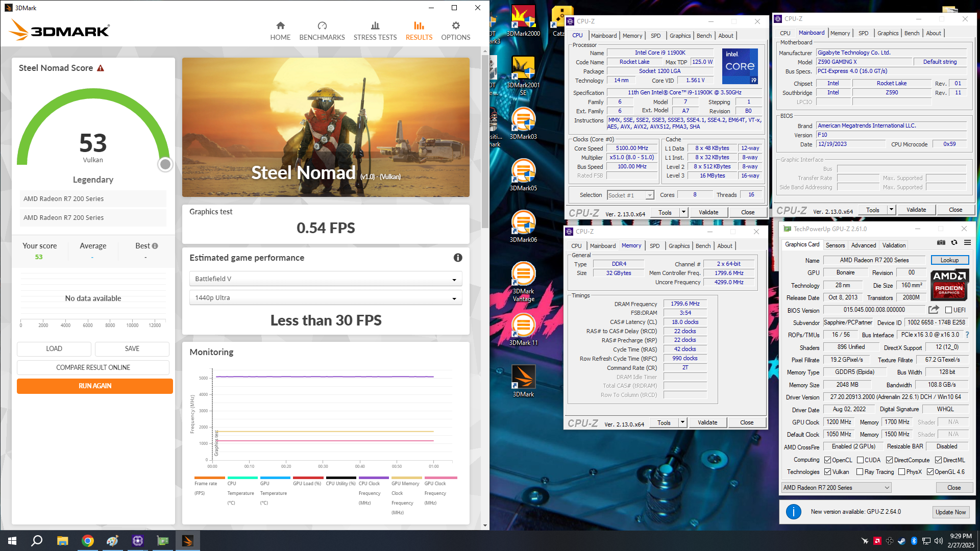Click COMPARE RESULT ONLINE button
This screenshot has width=980, height=551.
(x=93, y=367)
